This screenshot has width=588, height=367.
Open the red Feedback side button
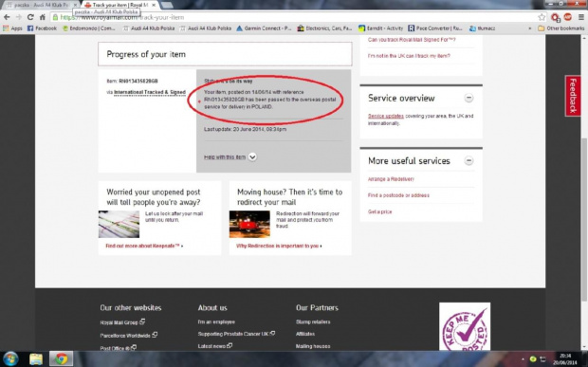click(x=573, y=96)
